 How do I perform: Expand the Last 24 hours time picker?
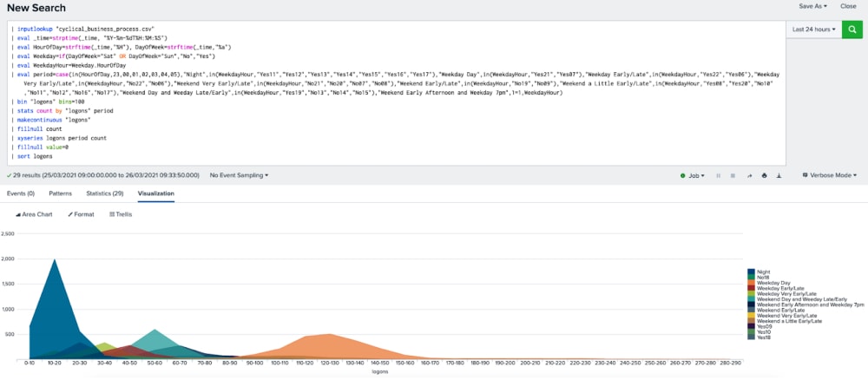point(814,29)
